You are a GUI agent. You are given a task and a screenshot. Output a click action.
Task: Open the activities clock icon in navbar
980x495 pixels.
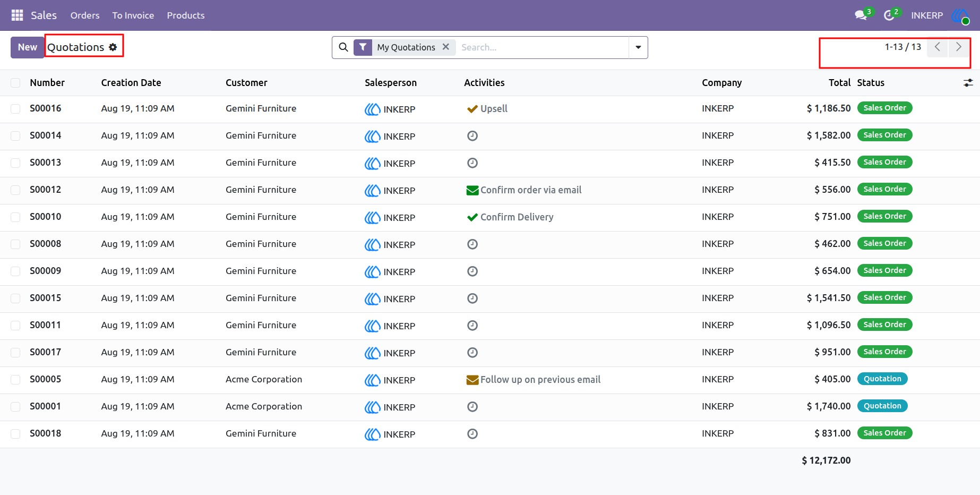889,15
